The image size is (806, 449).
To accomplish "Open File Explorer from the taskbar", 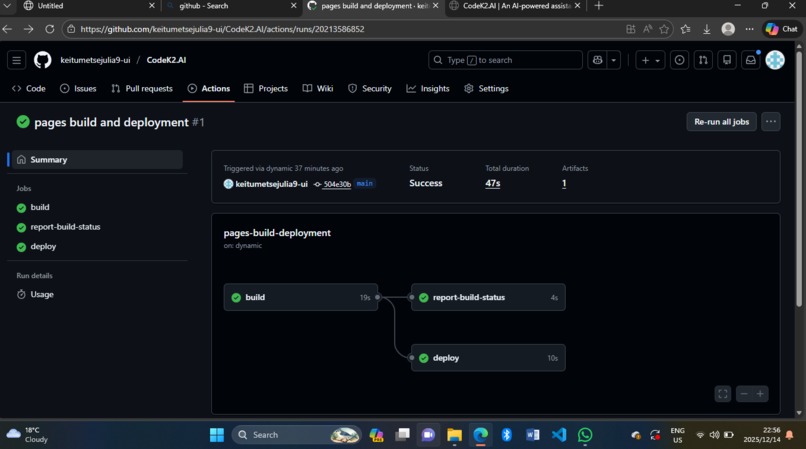I will click(454, 435).
